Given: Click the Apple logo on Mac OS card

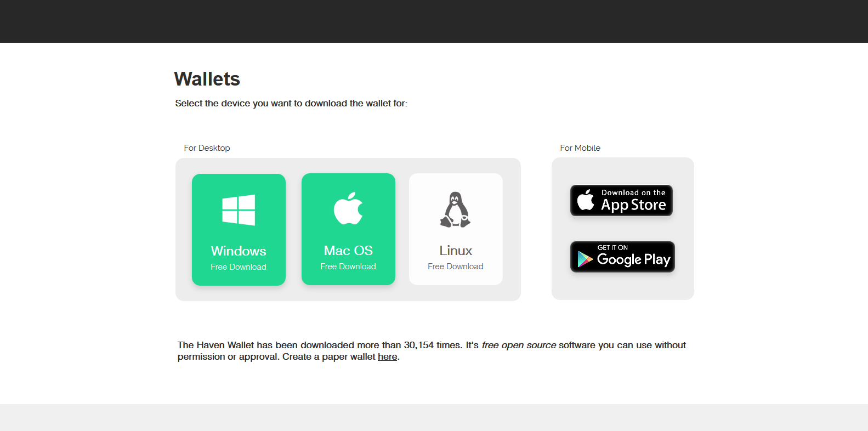Looking at the screenshot, I should pyautogui.click(x=348, y=208).
